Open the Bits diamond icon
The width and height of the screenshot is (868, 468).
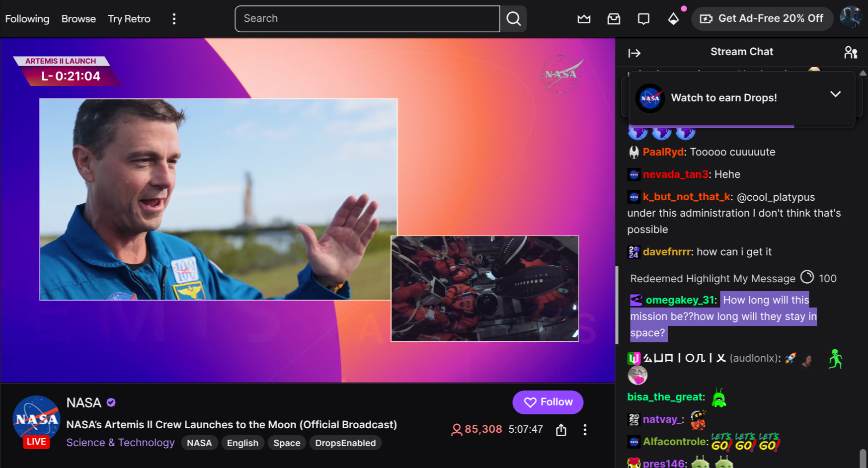(673, 19)
